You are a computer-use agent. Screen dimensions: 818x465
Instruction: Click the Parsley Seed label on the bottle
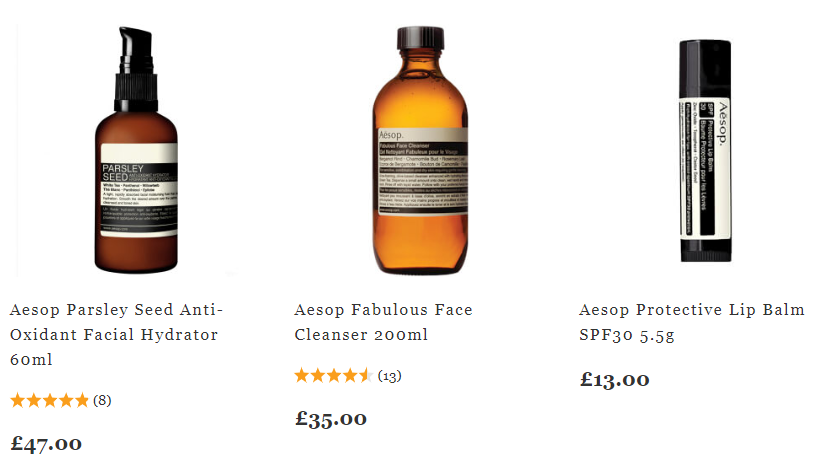(x=139, y=190)
